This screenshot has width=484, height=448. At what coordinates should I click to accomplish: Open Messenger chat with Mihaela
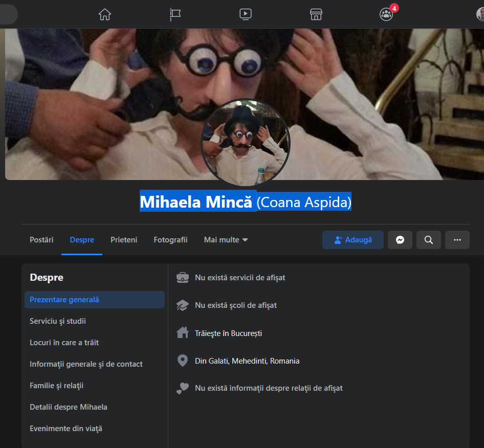pyautogui.click(x=400, y=240)
